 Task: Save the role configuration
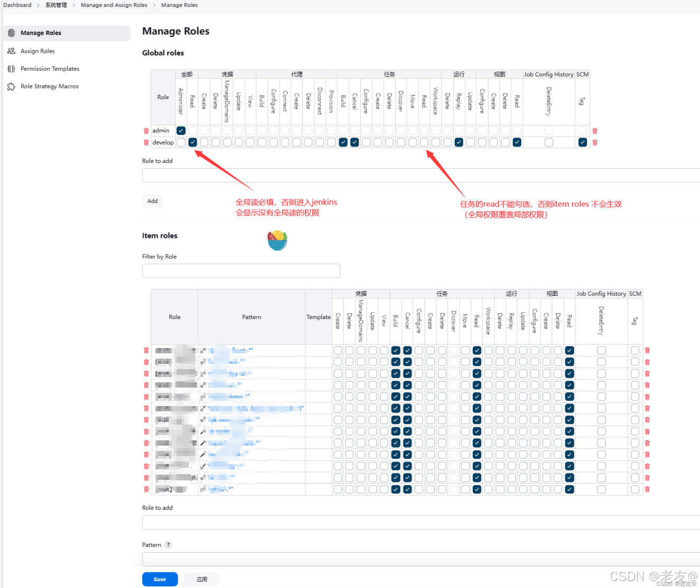point(160,579)
